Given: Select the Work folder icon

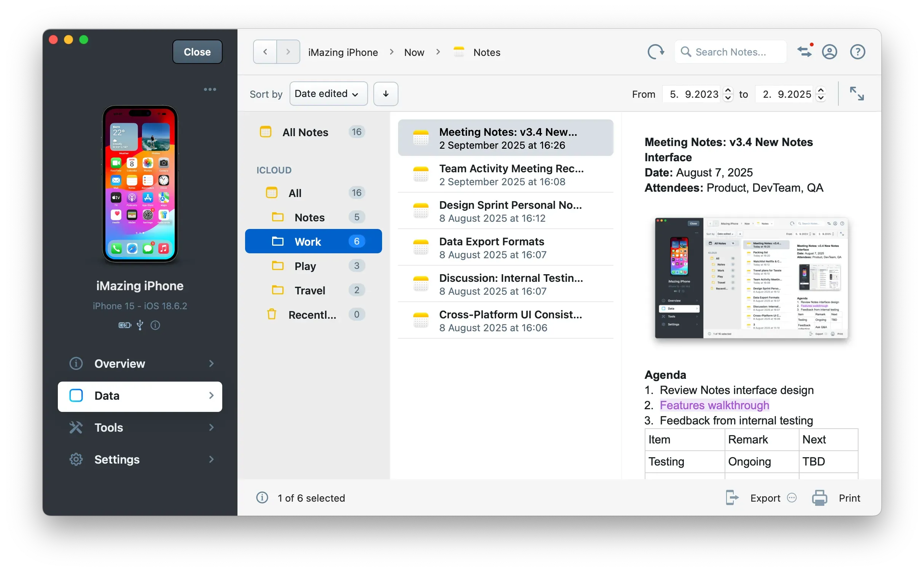Looking at the screenshot, I should [x=277, y=241].
